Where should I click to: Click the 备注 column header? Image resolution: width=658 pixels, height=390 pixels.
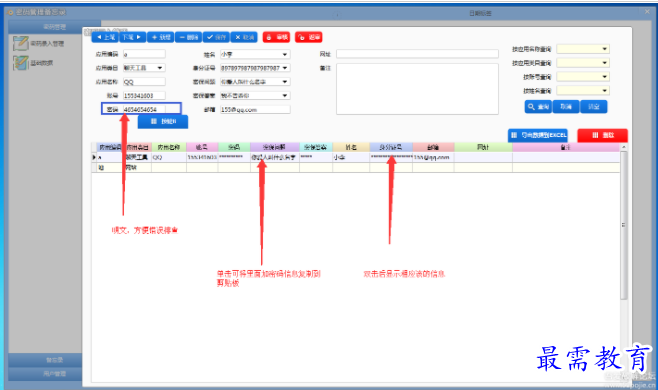566,147
